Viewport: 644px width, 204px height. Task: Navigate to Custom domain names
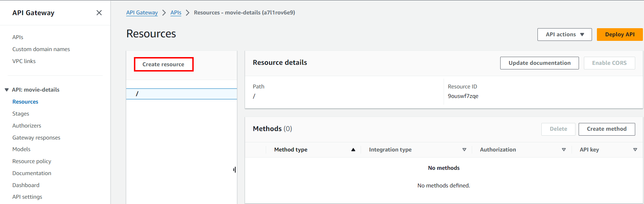pos(41,49)
